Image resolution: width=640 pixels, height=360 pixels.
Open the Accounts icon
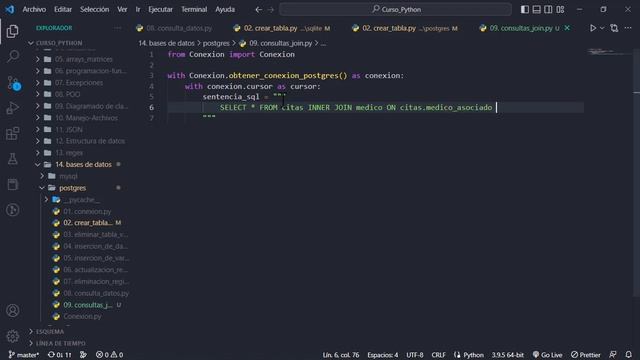pos(13,311)
